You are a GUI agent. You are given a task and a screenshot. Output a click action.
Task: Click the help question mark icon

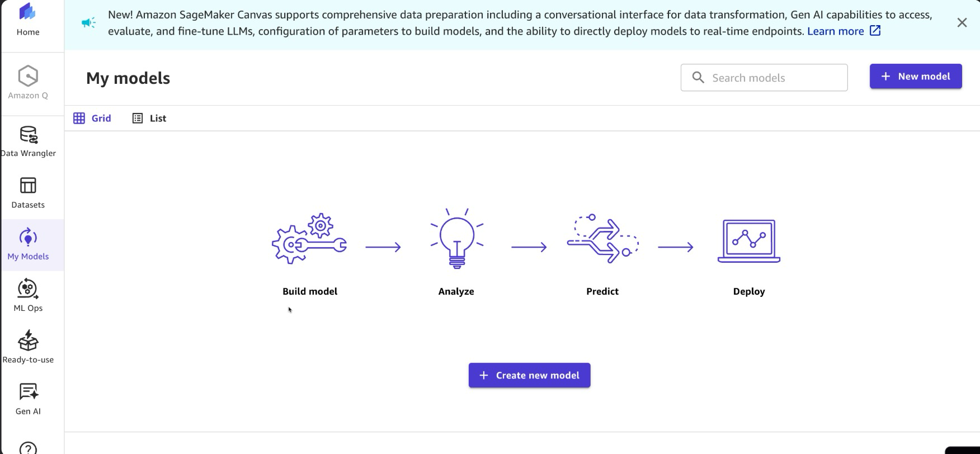[x=28, y=448]
